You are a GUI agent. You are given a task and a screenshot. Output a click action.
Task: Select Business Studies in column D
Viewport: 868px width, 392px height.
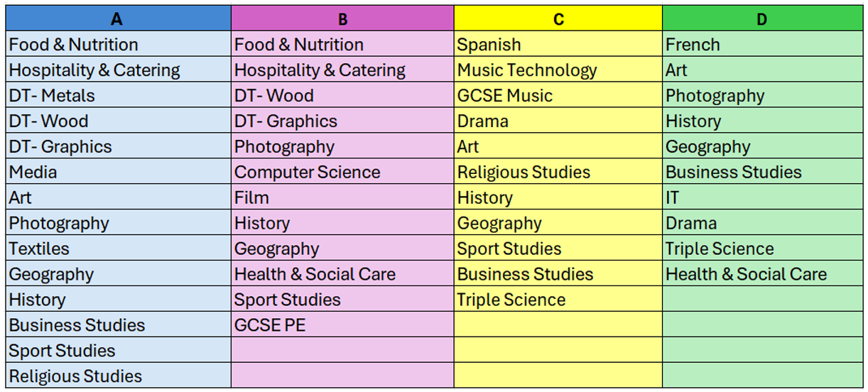coord(734,173)
